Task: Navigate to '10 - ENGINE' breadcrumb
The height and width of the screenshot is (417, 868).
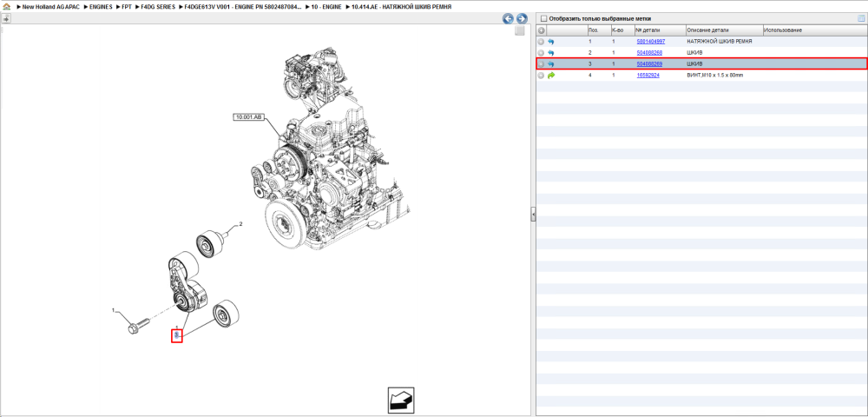Action: 326,7
